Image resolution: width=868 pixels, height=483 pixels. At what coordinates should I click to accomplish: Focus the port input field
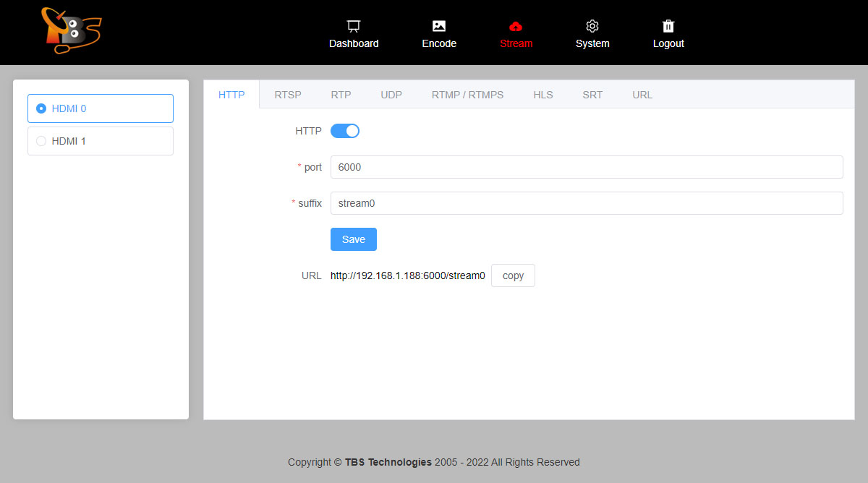pyautogui.click(x=586, y=167)
